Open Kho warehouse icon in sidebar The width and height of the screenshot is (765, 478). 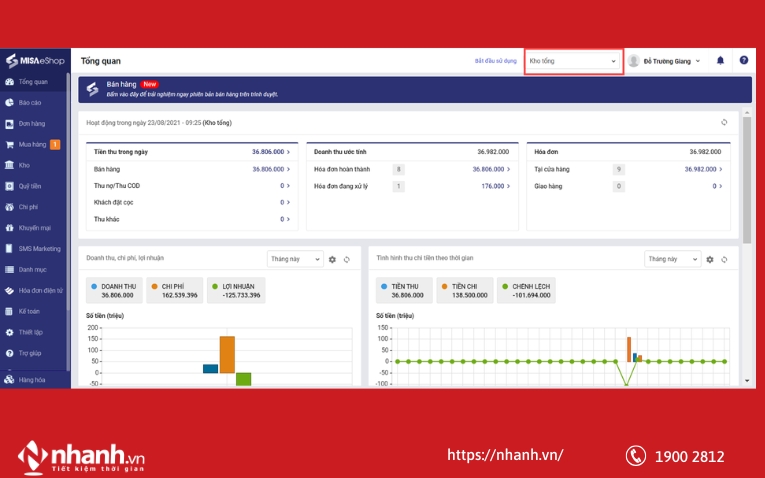[x=9, y=165]
